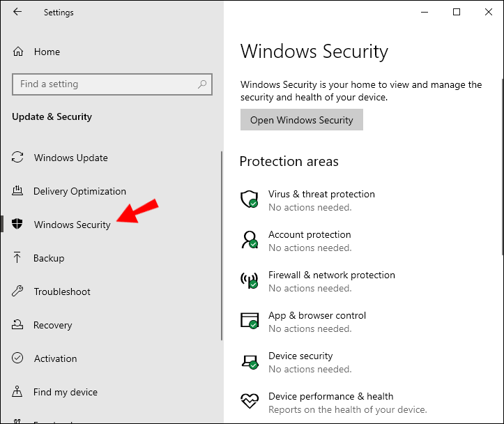Open Find my device settings page
The width and height of the screenshot is (504, 424).
tap(66, 392)
